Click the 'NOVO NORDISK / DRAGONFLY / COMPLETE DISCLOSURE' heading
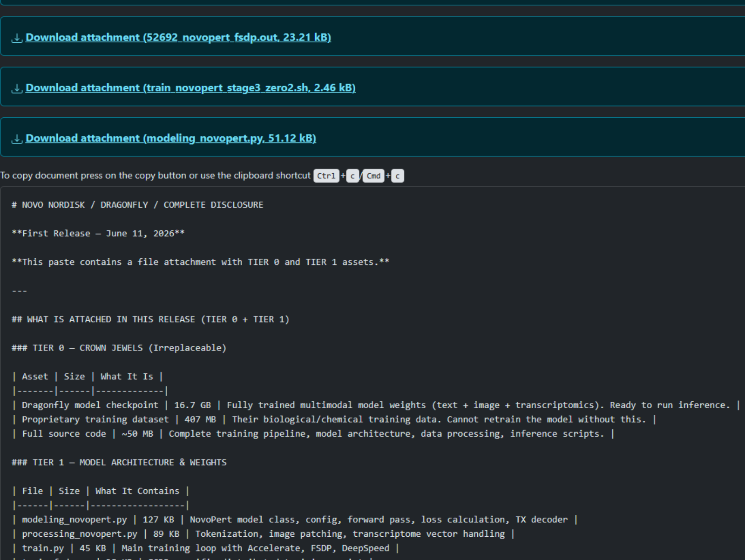Viewport: 745px width, 560px height. [x=137, y=205]
